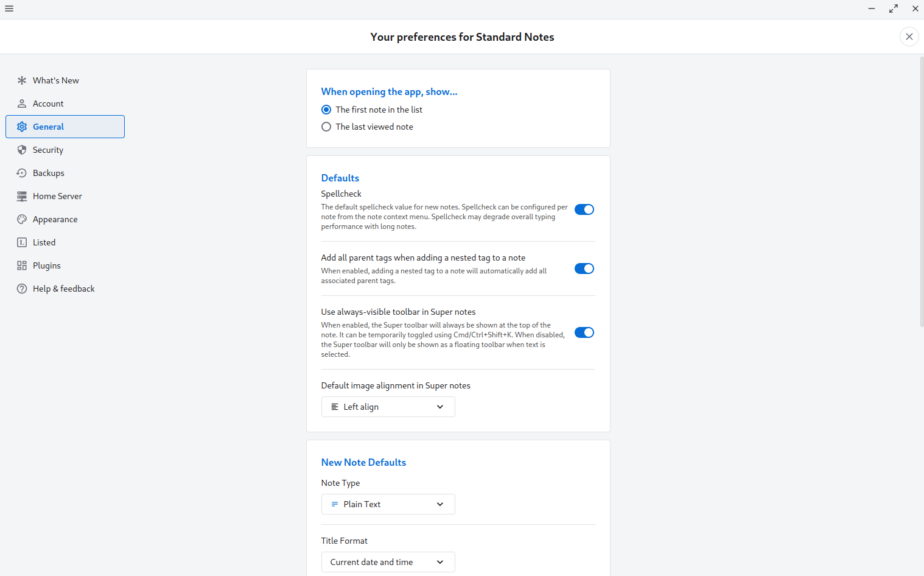Click the Listed icon in sidebar

(22, 242)
